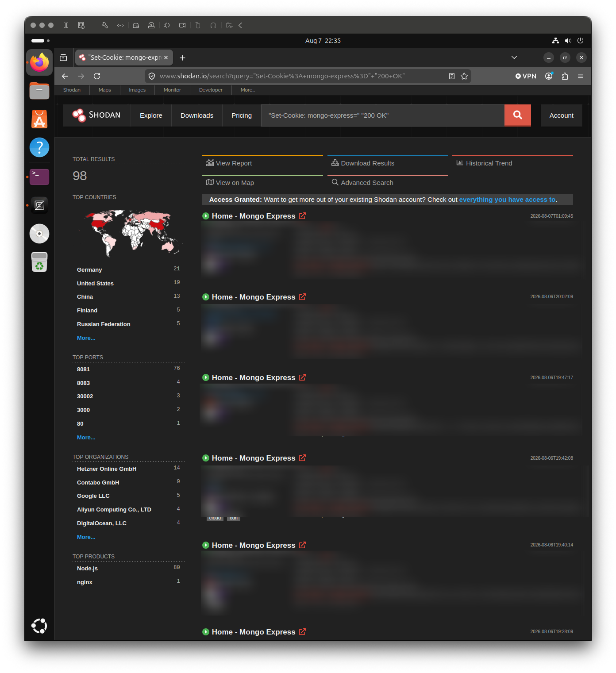Launch Firefox from the Ubuntu dock
Viewport: 616px width, 673px height.
tap(39, 62)
